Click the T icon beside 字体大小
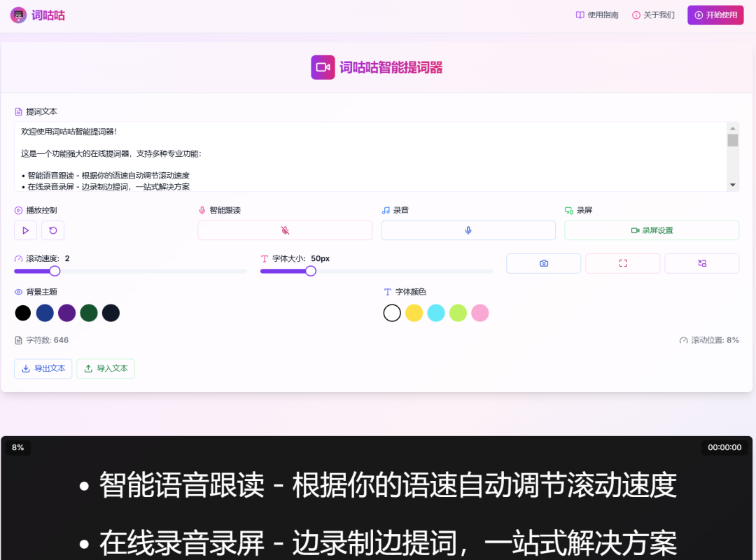 pos(265,258)
